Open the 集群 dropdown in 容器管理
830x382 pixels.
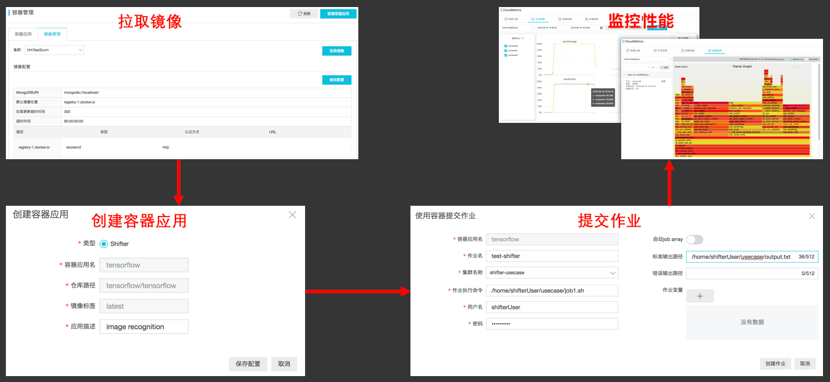55,50
